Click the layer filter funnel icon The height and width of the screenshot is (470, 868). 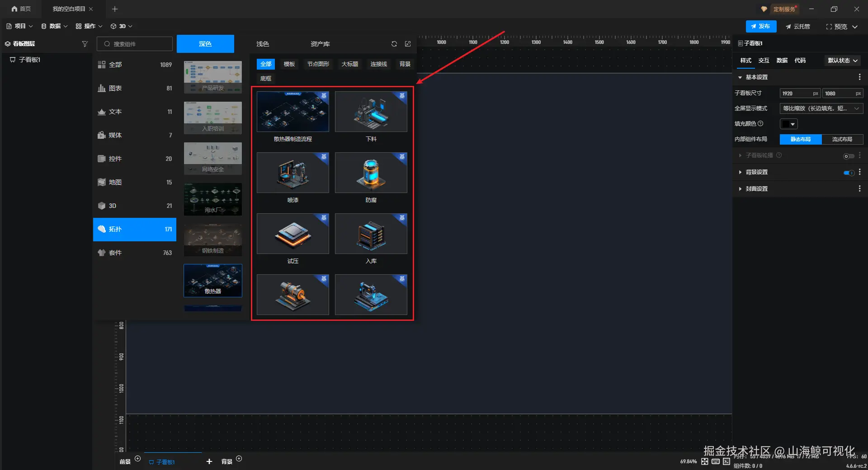point(85,44)
